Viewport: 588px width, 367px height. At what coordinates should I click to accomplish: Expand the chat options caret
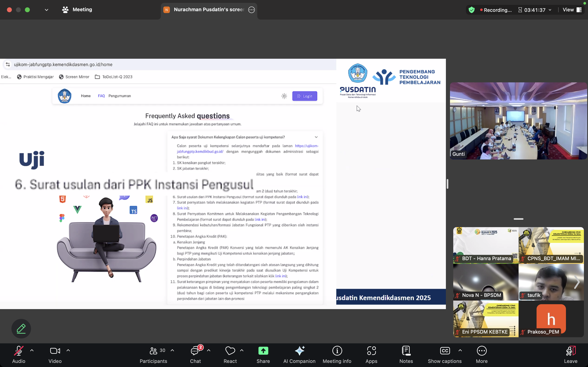coord(209,350)
